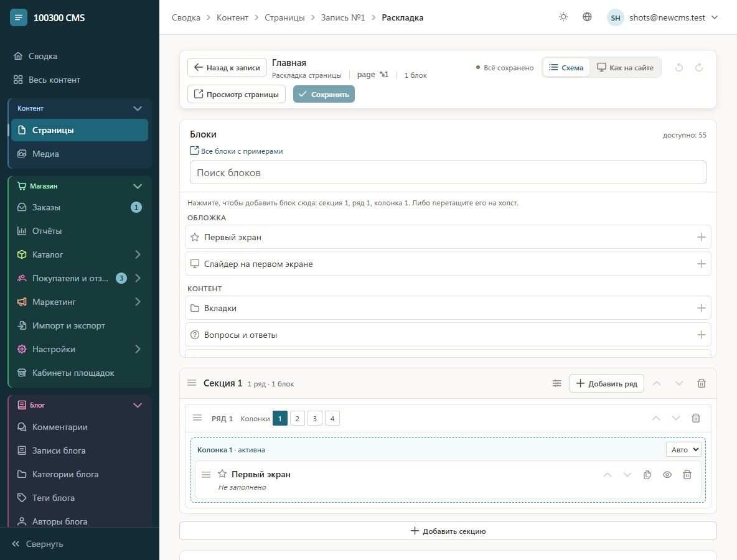This screenshot has height=560, width=737.
Task: Click the redo arrow icon
Action: click(699, 68)
